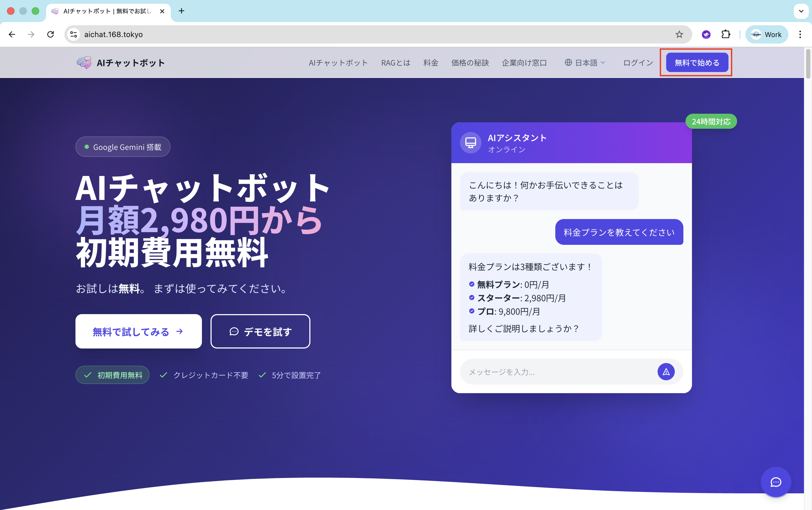Image resolution: width=812 pixels, height=510 pixels.
Task: Open the browser extensions puzzle icon
Action: click(x=726, y=34)
